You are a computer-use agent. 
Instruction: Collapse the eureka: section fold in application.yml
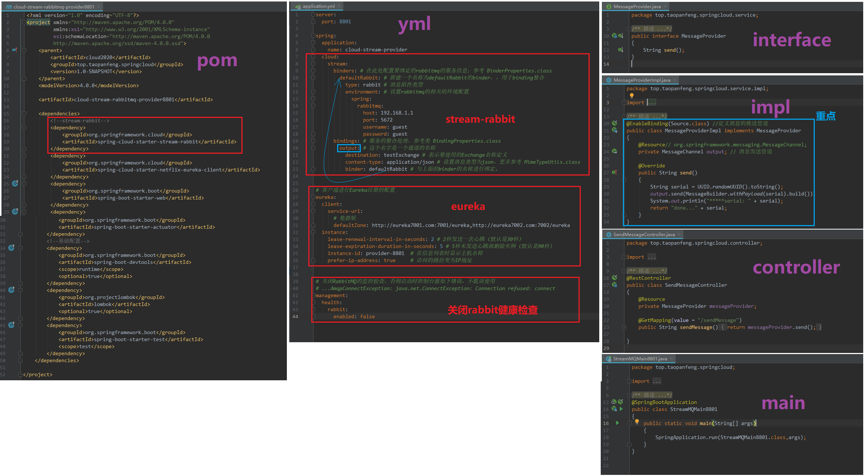pyautogui.click(x=313, y=197)
